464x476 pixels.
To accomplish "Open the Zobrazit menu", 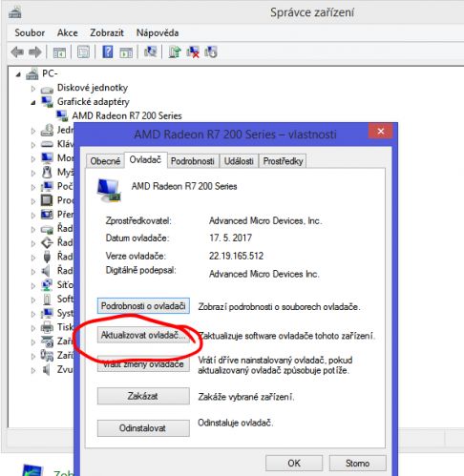I will coord(107,32).
